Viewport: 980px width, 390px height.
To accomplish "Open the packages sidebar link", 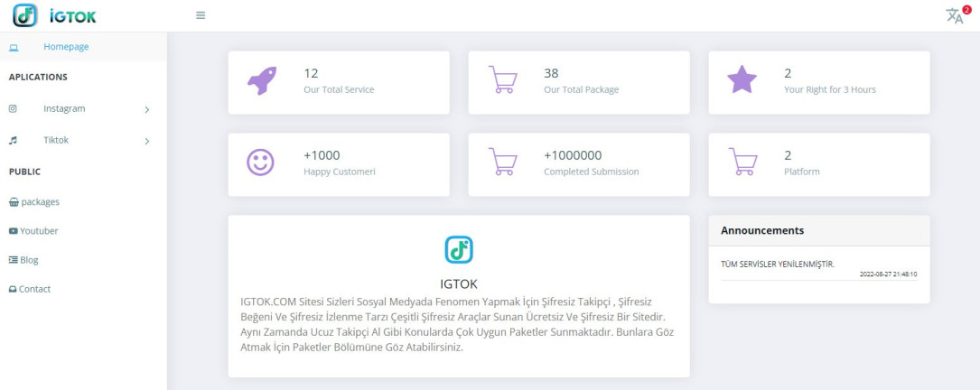I will [x=34, y=202].
